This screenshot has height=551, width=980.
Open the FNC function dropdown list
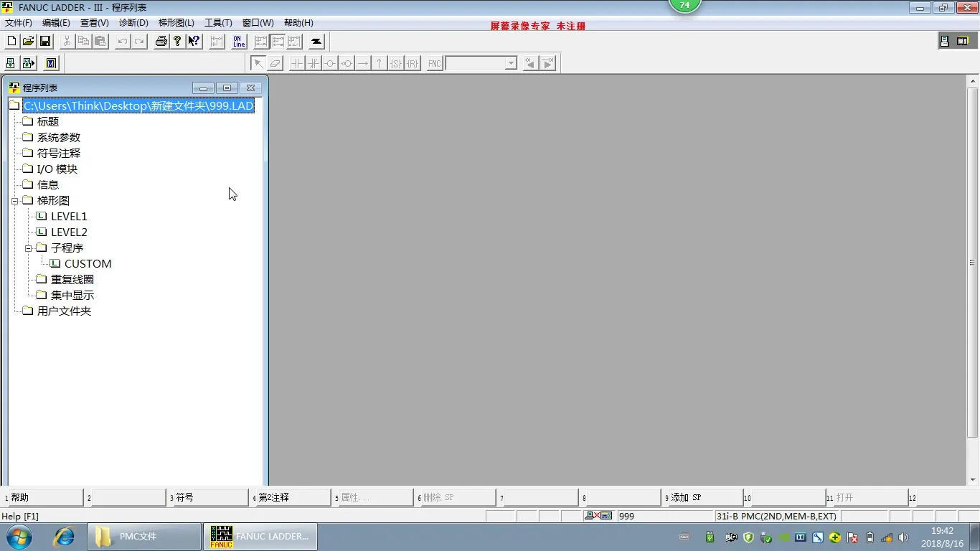pyautogui.click(x=511, y=64)
